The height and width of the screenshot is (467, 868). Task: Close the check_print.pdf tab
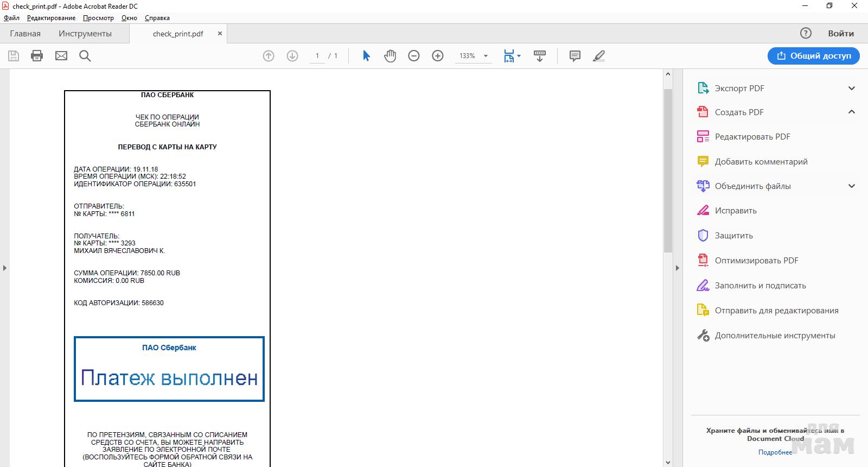(x=220, y=34)
